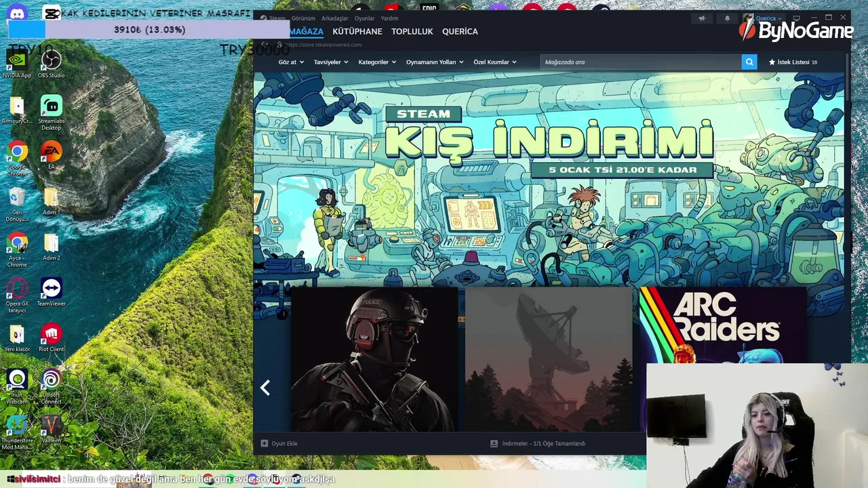Open the Iriun Webcam shortcut

(17, 386)
